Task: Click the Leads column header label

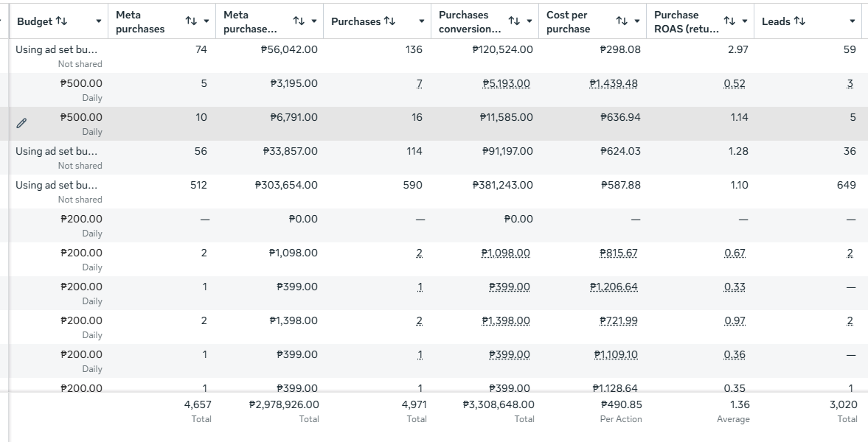Action: [x=776, y=21]
